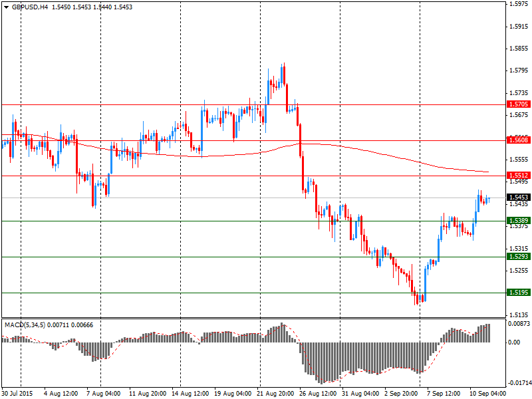Select the 26 Aug 12:00 time label
532x399 pixels.
click(x=318, y=394)
